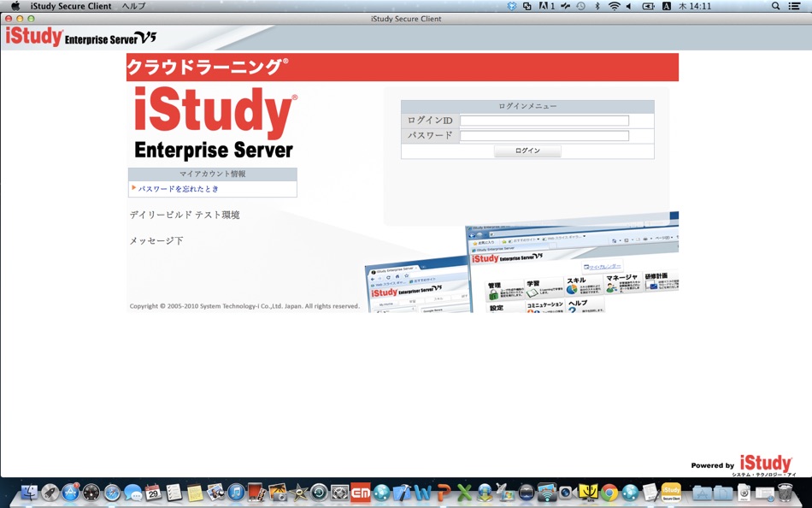Open Calendar from the Dock
This screenshot has height=508, width=812.
click(153, 493)
